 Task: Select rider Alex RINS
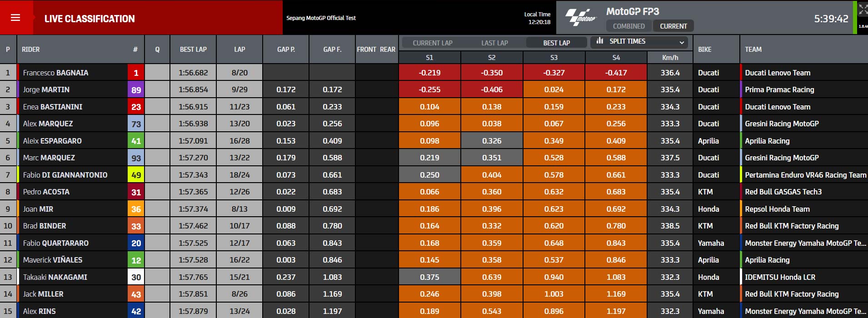click(x=39, y=311)
